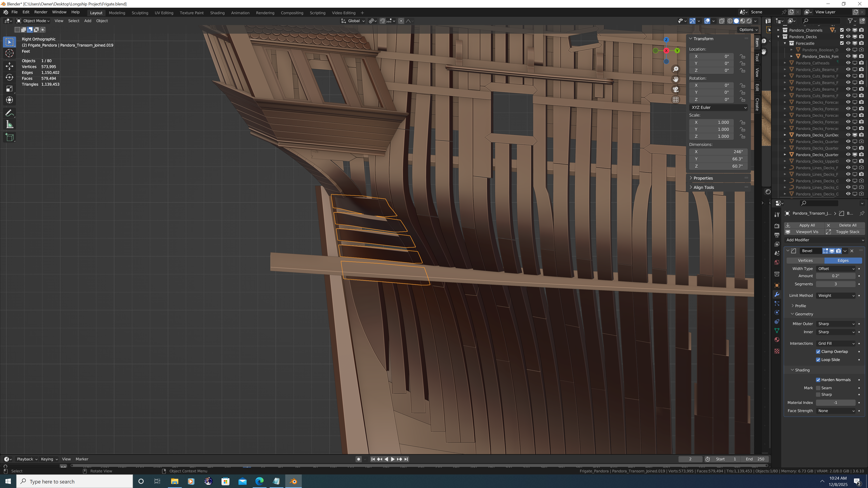Open the Modifier properties wrench tab
Image resolution: width=868 pixels, height=488 pixels.
pos(777,294)
